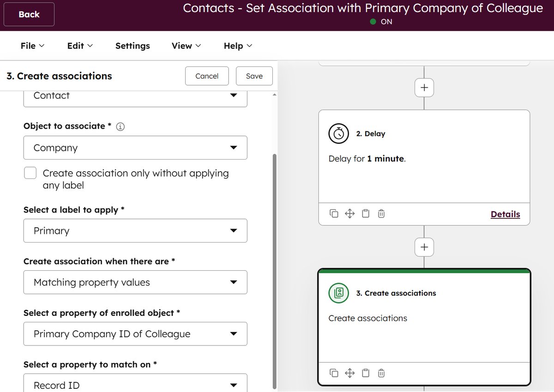Open the File menu
The image size is (554, 392).
click(31, 46)
